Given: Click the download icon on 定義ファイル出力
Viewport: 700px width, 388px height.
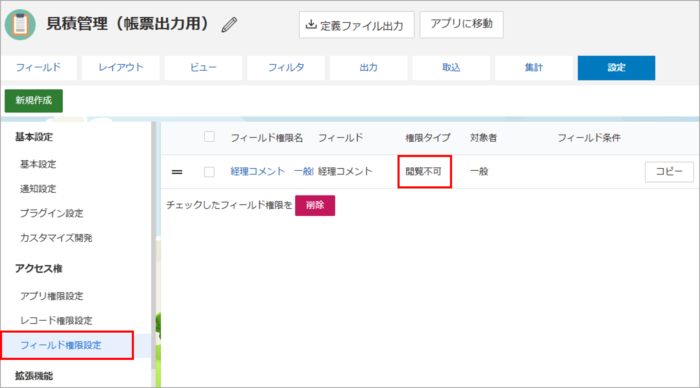Looking at the screenshot, I should [x=311, y=25].
